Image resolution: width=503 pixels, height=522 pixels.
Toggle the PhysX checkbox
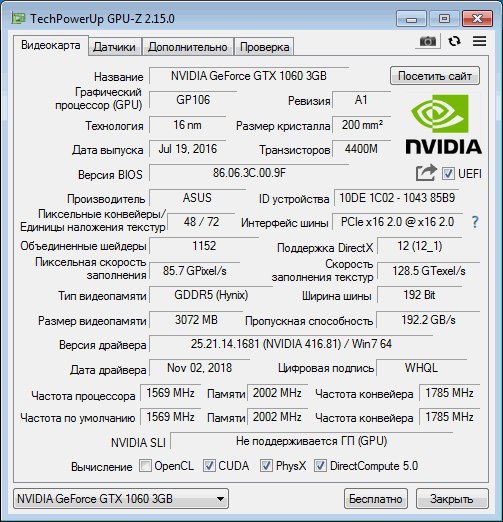266,465
